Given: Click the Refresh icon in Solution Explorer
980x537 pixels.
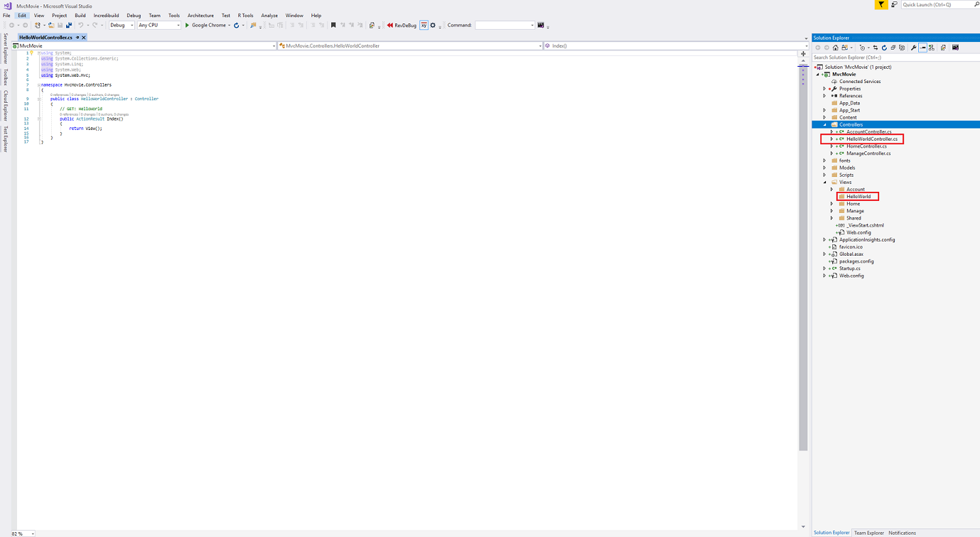Looking at the screenshot, I should (885, 47).
